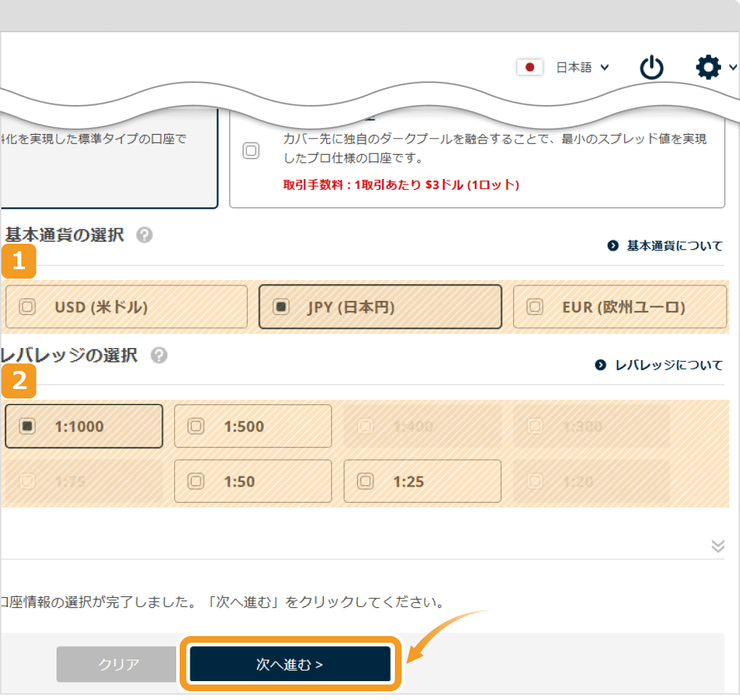The image size is (740, 700).
Task: Select the disabled 1:300 leverage option
Action: (x=592, y=426)
